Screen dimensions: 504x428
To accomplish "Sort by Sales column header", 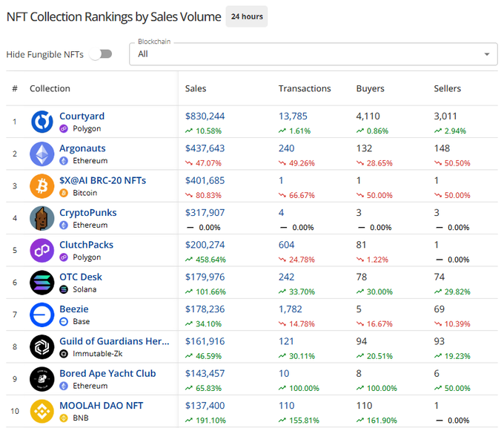I will [x=196, y=88].
